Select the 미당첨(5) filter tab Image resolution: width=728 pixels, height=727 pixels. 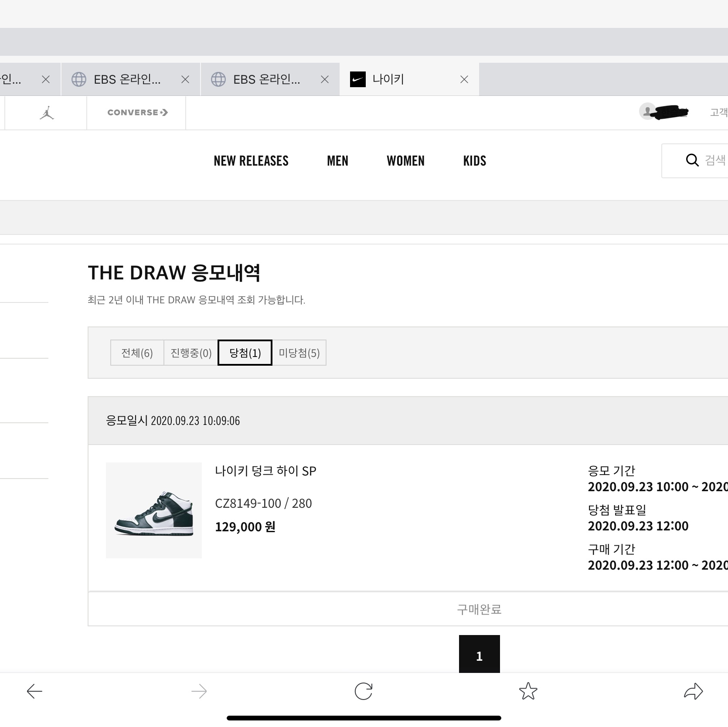pyautogui.click(x=299, y=353)
